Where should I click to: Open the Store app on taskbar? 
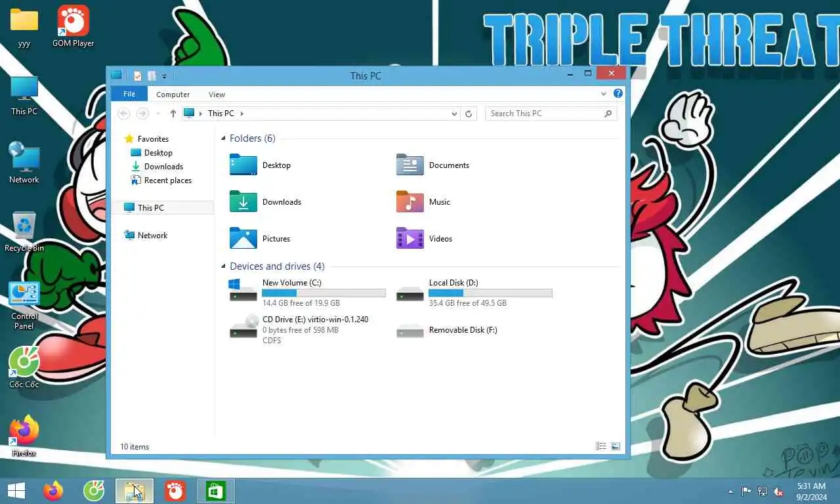[216, 491]
